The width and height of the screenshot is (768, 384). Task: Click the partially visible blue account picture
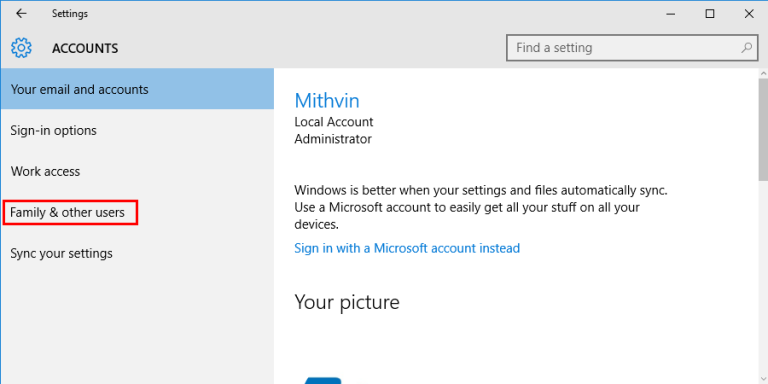[323, 381]
